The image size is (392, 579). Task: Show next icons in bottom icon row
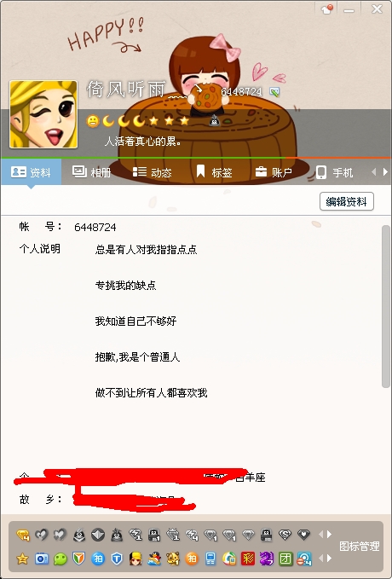click(329, 558)
